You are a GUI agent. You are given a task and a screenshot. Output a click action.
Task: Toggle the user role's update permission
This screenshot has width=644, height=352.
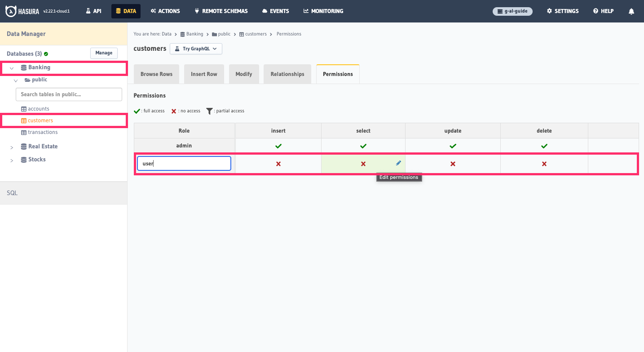pyautogui.click(x=453, y=163)
